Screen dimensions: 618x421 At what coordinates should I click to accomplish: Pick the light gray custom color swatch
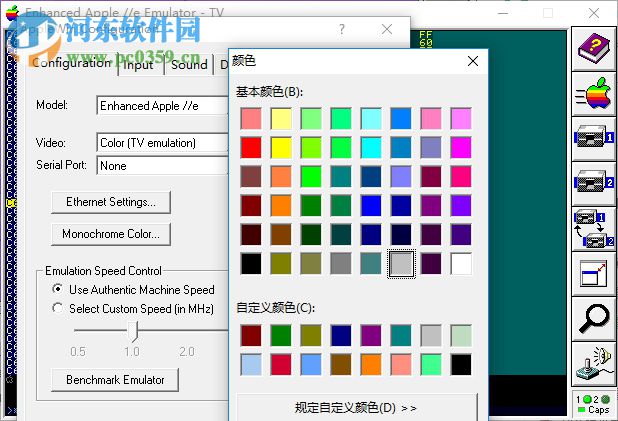pos(431,335)
